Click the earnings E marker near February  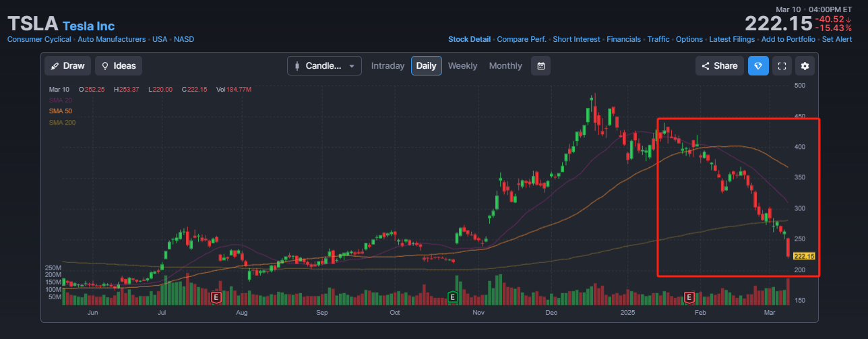click(x=689, y=297)
